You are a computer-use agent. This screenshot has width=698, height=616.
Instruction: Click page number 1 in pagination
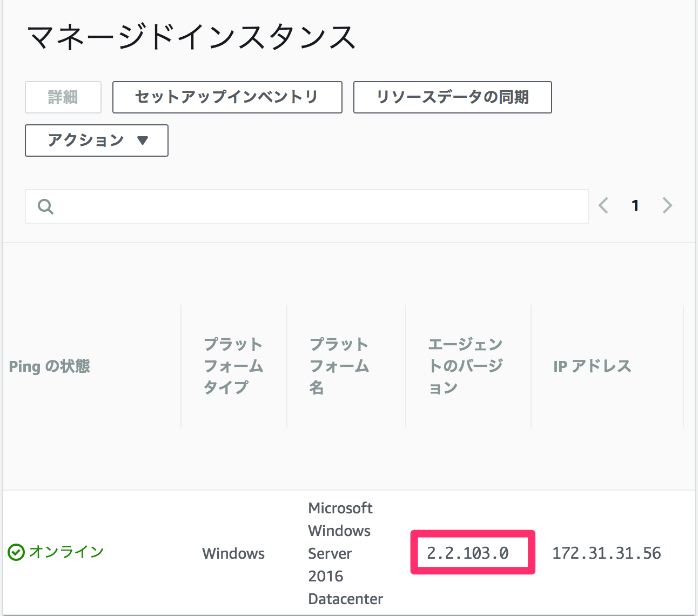pos(635,205)
